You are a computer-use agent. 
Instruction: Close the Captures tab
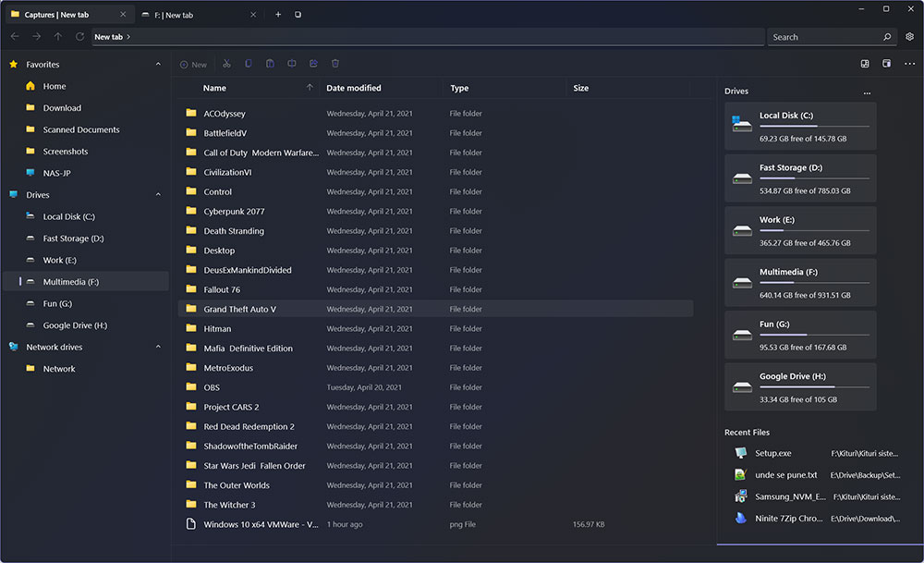123,14
